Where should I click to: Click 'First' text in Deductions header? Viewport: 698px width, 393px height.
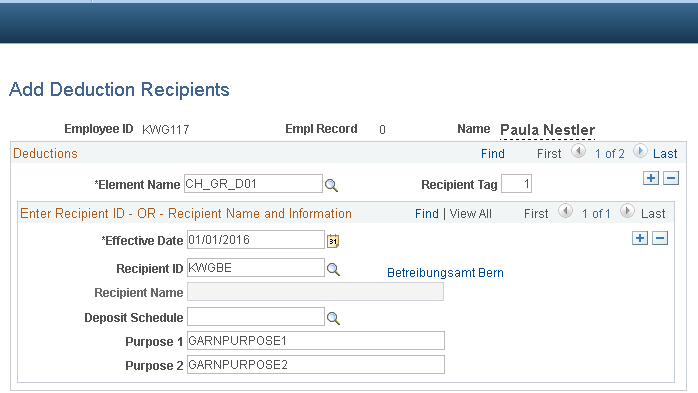tap(549, 154)
